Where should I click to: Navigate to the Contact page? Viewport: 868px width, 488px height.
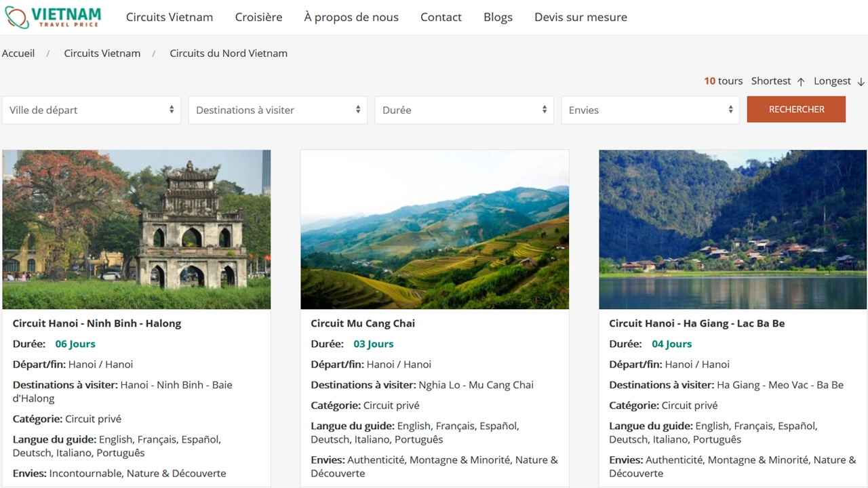(441, 17)
